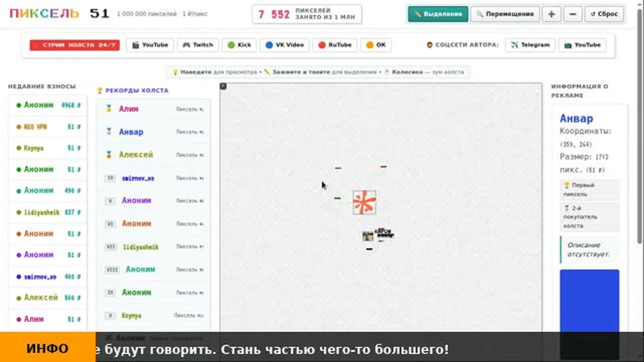Viewport: 644px width, 362px height.
Task: Zoom out with the minus button
Action: point(573,14)
